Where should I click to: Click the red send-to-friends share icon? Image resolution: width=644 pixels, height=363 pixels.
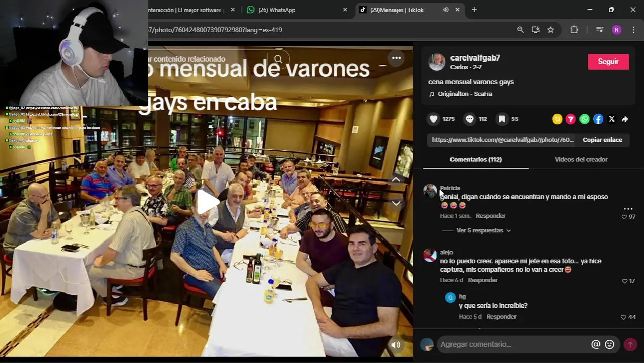coord(571,119)
